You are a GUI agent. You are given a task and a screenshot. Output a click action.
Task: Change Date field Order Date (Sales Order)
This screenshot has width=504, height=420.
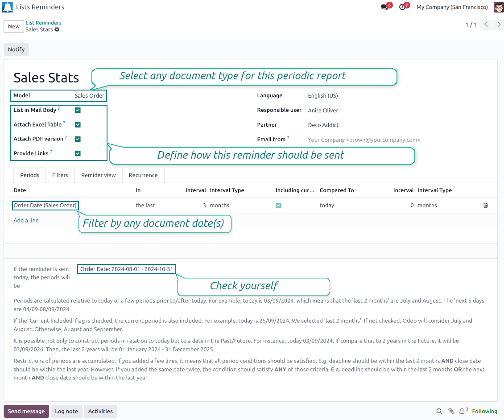[x=45, y=206]
